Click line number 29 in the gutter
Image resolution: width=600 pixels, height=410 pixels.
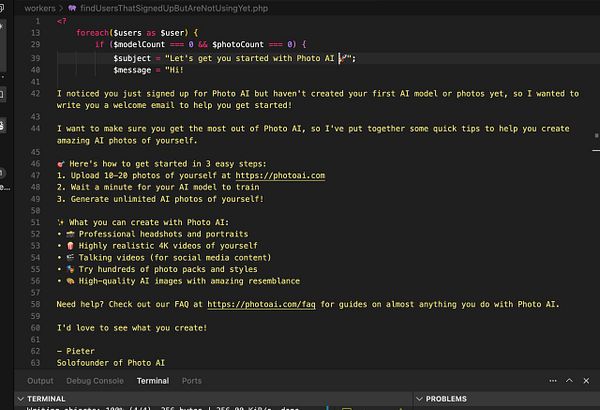tap(35, 44)
